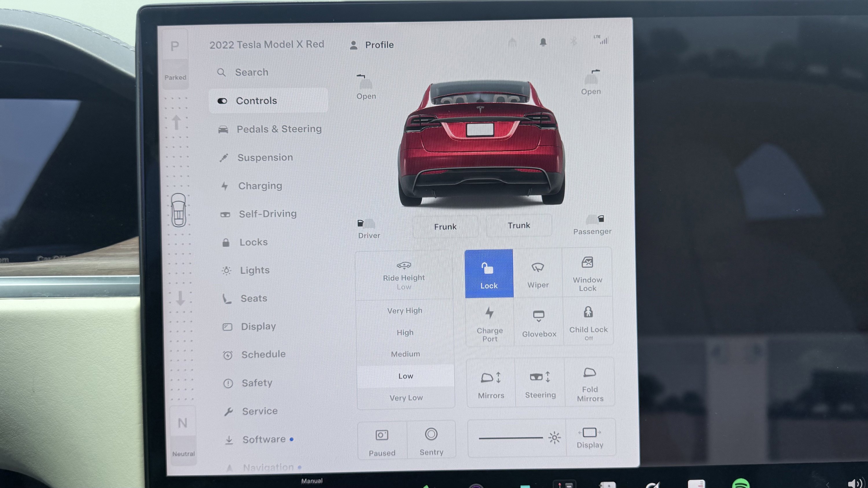Open the Controls menu section
868x488 pixels.
click(268, 101)
